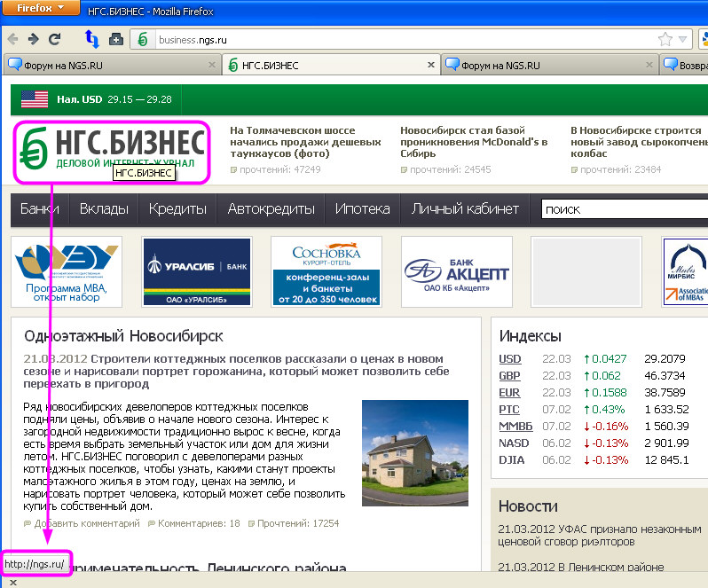Reload the page with the refresh icon
Viewport: 708px width, 588px height.
55,39
